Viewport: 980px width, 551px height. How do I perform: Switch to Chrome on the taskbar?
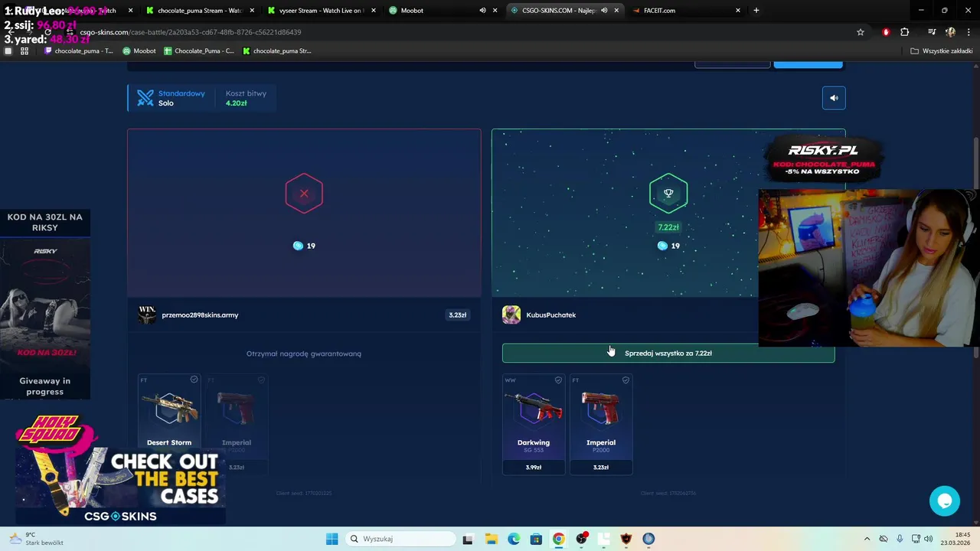tap(559, 539)
